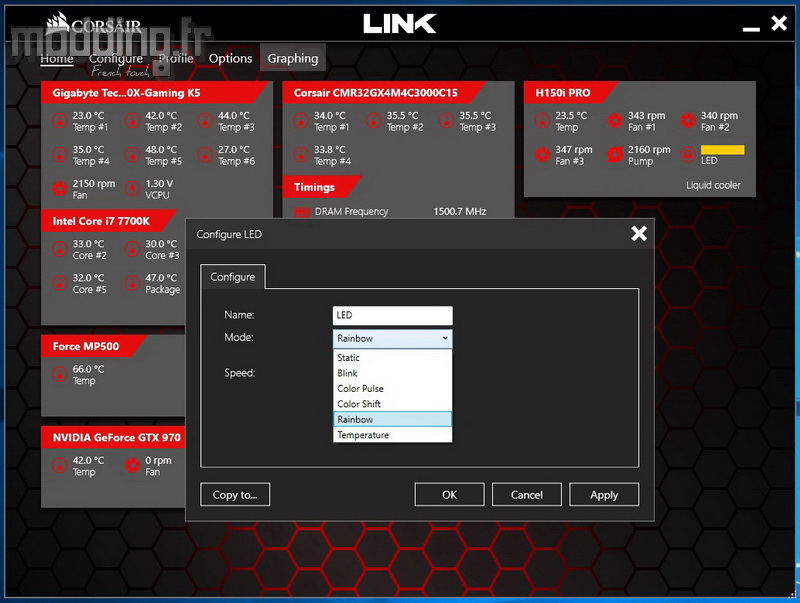Click Core #3 30.0 °C temperature icon

coord(133,249)
